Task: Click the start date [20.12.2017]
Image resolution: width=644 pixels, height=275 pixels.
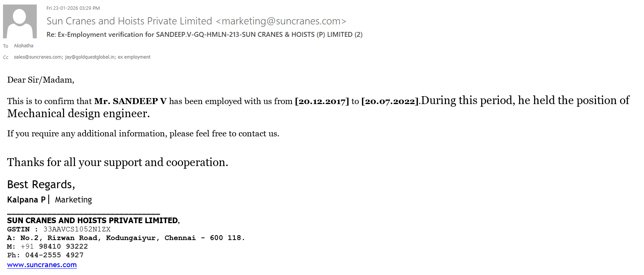Action: pyautogui.click(x=322, y=101)
